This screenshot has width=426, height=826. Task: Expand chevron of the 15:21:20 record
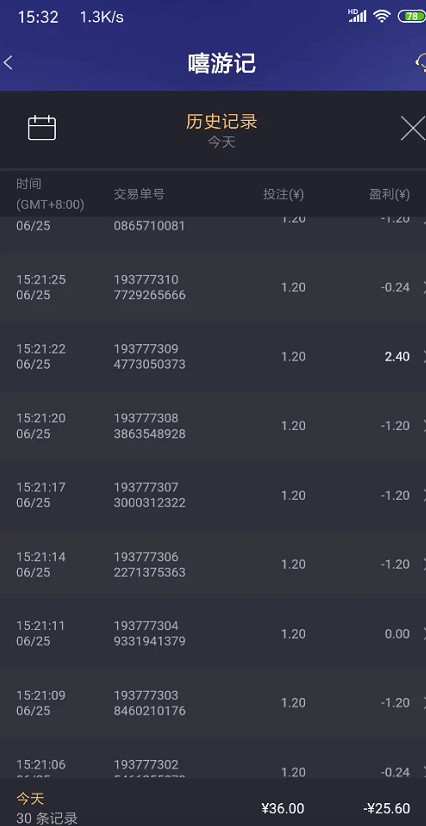click(423, 426)
